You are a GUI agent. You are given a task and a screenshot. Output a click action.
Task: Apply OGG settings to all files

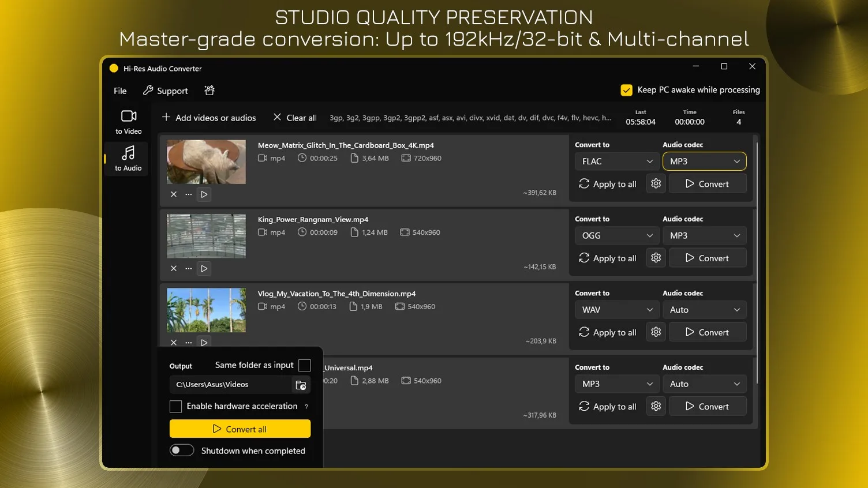[608, 258]
